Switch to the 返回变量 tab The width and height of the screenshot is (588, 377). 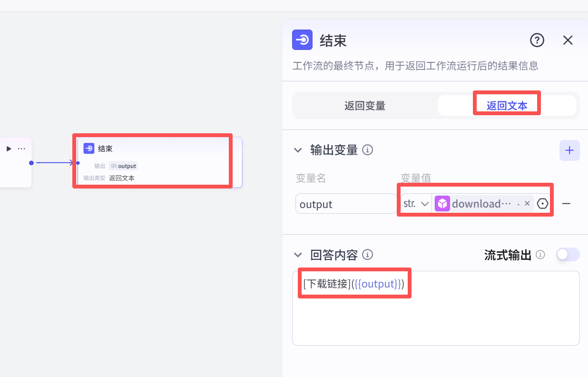coord(365,106)
